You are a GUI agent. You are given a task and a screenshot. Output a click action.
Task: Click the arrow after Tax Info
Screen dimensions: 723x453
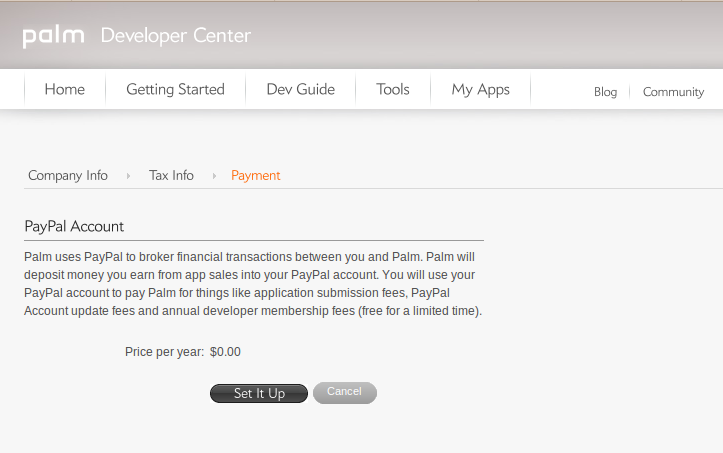[214, 176]
